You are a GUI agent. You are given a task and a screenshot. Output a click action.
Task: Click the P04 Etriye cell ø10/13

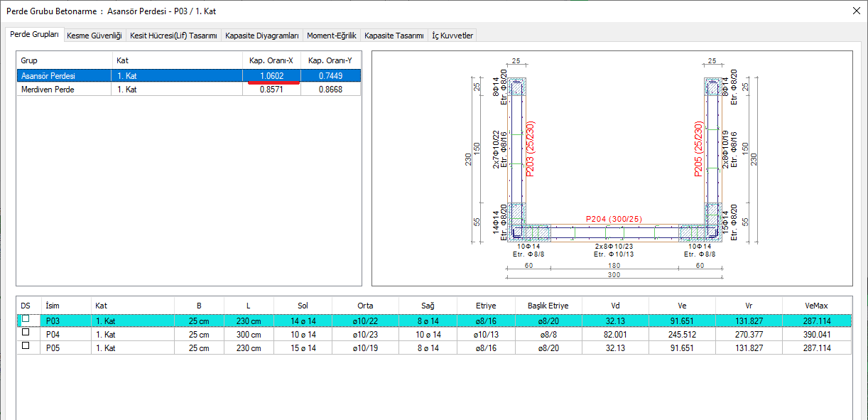coord(485,334)
